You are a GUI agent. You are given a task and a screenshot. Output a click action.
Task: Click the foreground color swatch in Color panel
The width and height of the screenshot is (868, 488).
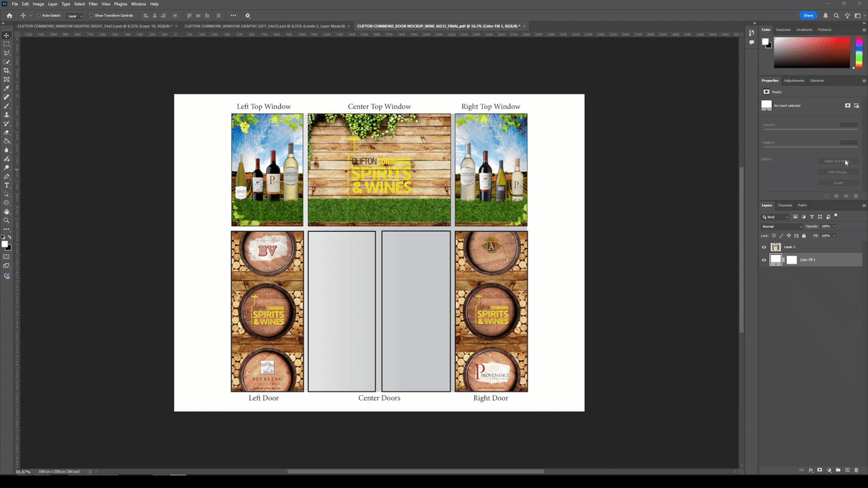click(765, 41)
